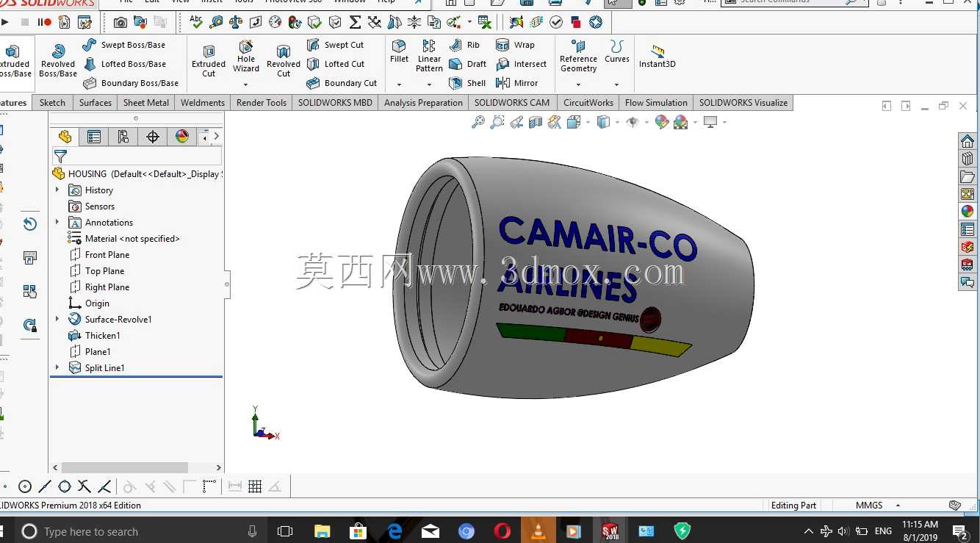This screenshot has height=543, width=980.
Task: Pick the Lofted Cut tool
Action: pos(336,64)
